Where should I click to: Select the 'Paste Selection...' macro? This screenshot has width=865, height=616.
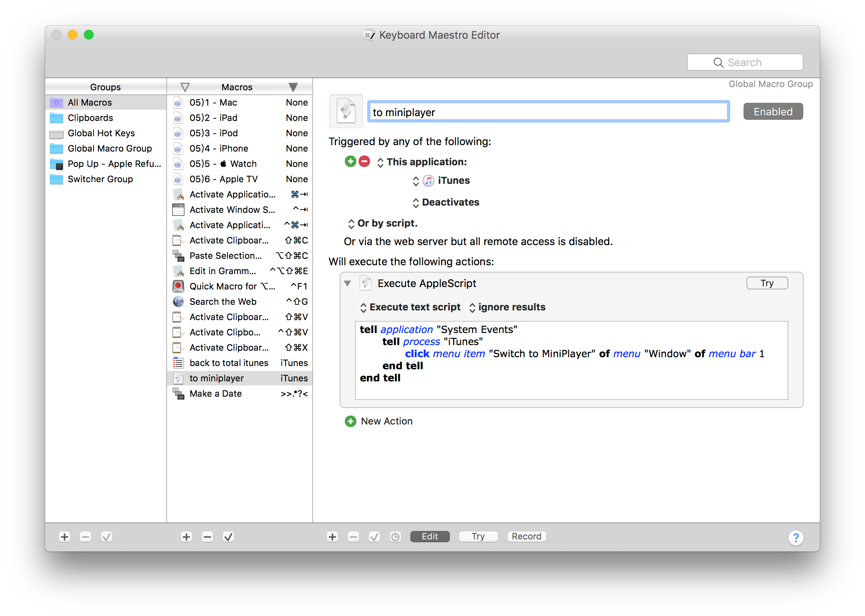[x=240, y=256]
